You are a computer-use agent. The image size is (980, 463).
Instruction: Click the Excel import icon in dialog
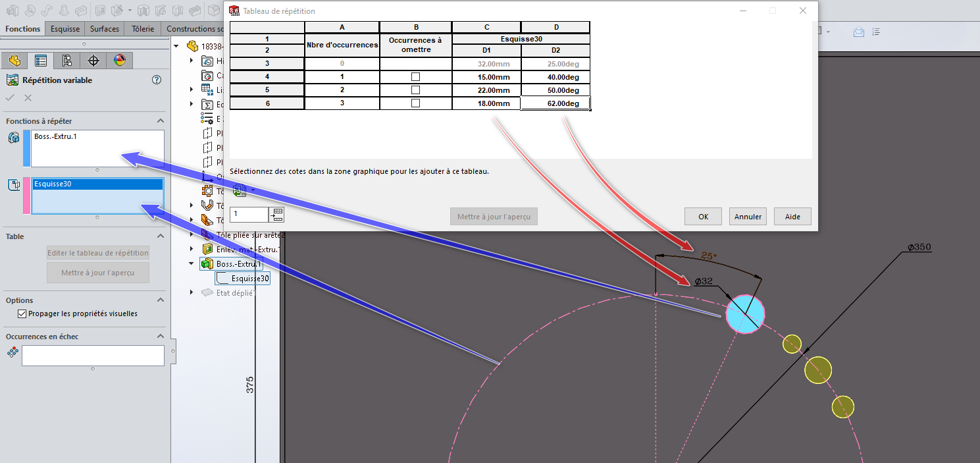pyautogui.click(x=240, y=191)
